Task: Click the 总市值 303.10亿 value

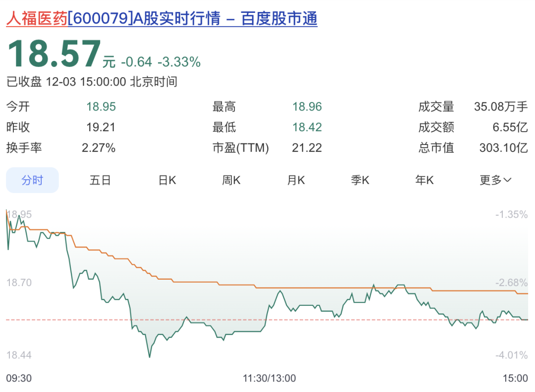Action: click(x=504, y=147)
